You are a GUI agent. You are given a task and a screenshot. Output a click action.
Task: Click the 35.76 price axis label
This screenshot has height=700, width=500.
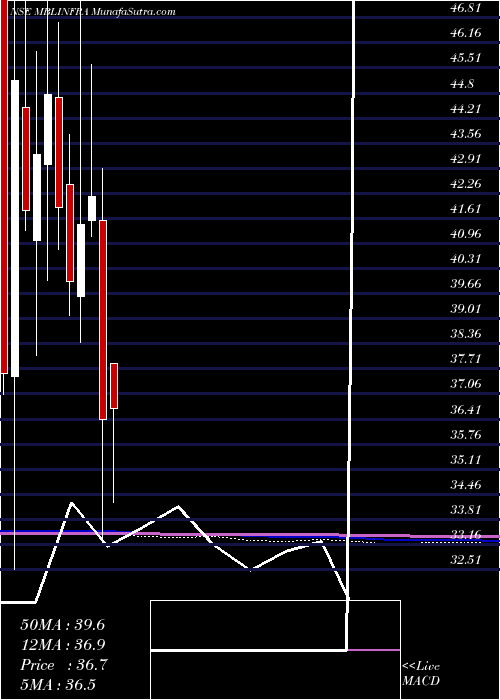[x=466, y=434]
